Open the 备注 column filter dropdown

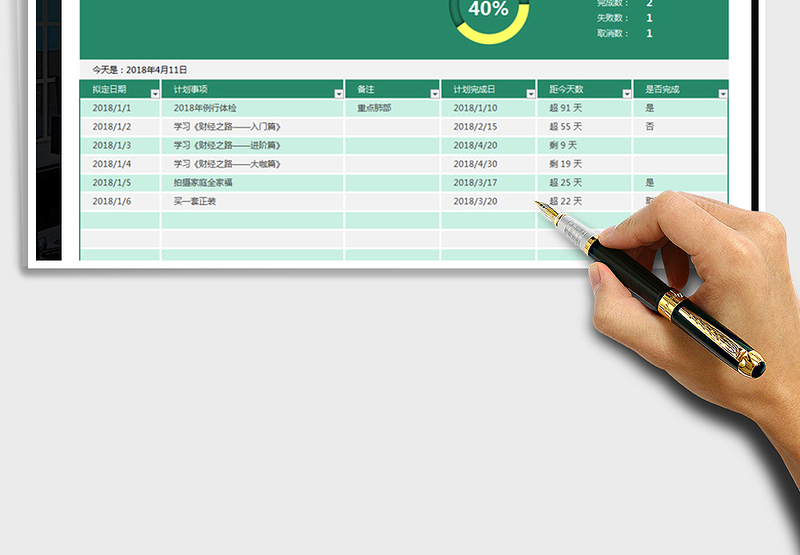(434, 93)
